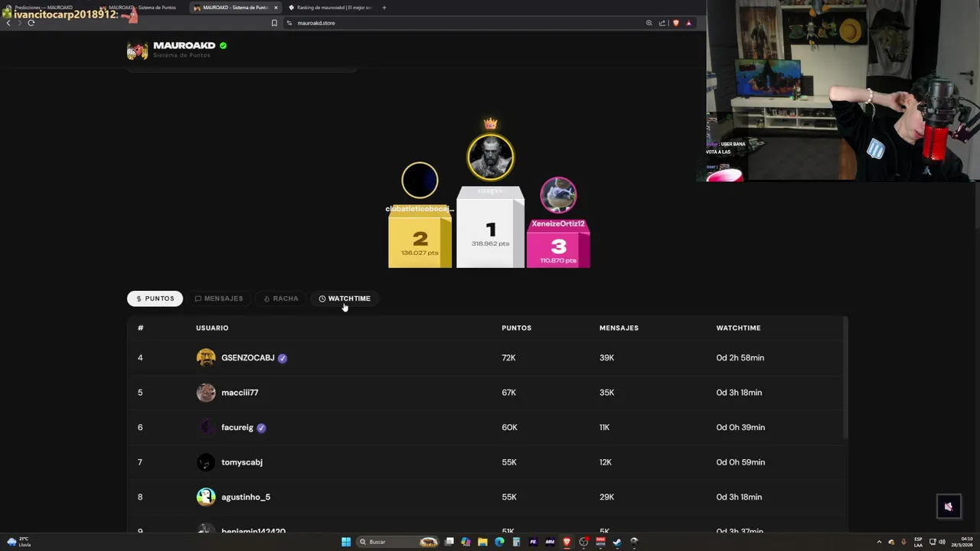Image resolution: width=980 pixels, height=551 pixels.
Task: Open the first-place avatar with the crown
Action: (491, 156)
